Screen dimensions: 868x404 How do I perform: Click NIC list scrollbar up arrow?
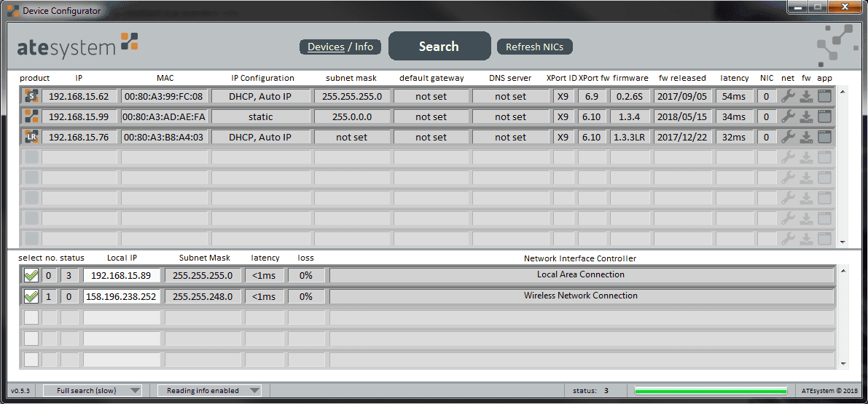pos(843,270)
